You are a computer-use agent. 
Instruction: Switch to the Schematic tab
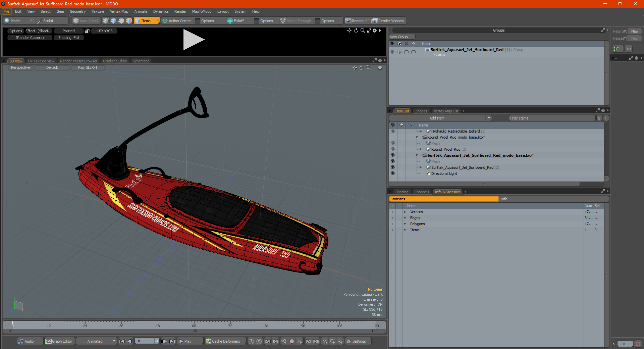click(141, 61)
